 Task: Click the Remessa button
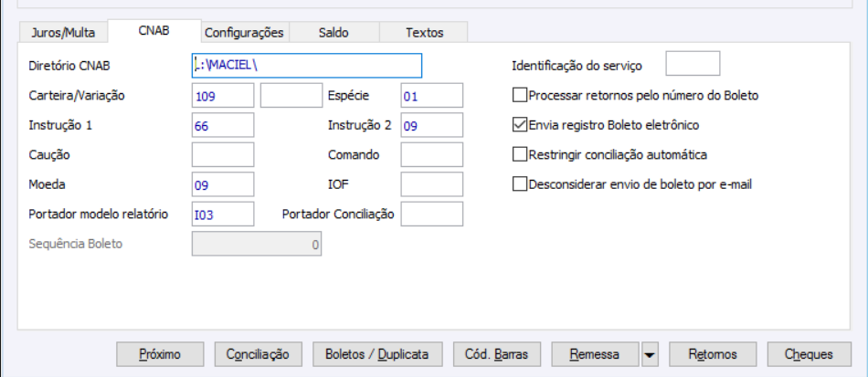tap(594, 353)
